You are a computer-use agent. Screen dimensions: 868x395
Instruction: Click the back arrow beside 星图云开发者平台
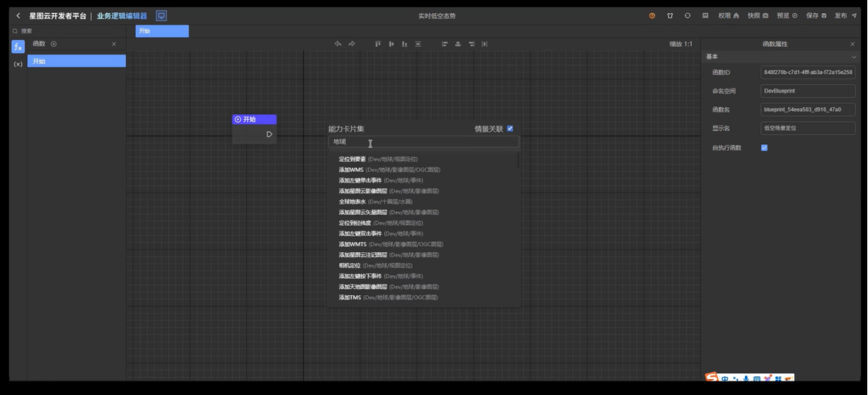[18, 16]
